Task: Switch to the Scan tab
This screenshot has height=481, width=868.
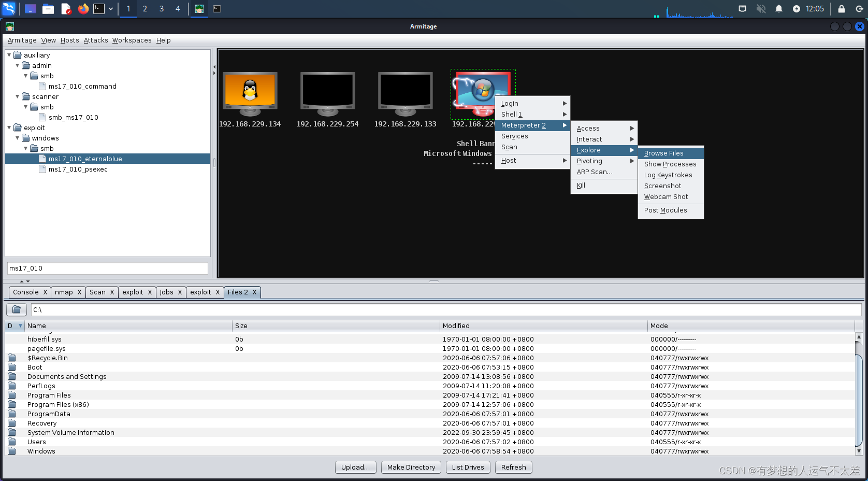Action: point(97,292)
